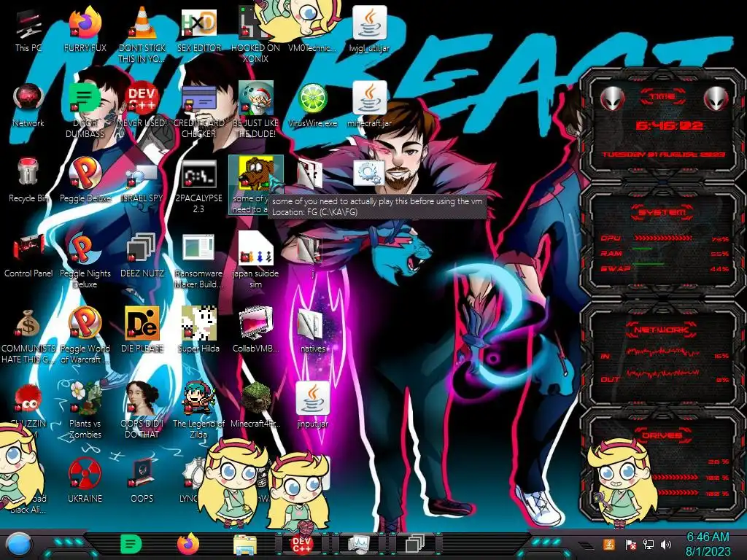This screenshot has width=747, height=560.
Task: Open the volume speaker tray icon
Action: tap(666, 544)
